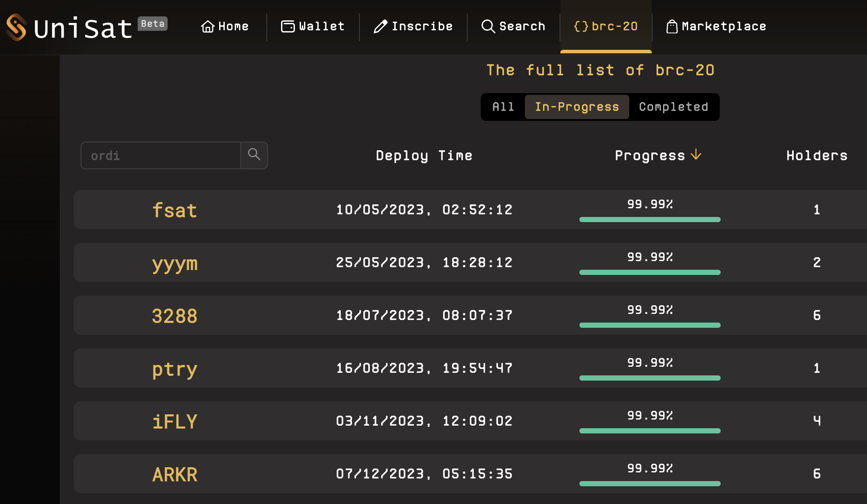This screenshot has width=867, height=504.
Task: Select the All filter option
Action: [x=503, y=107]
